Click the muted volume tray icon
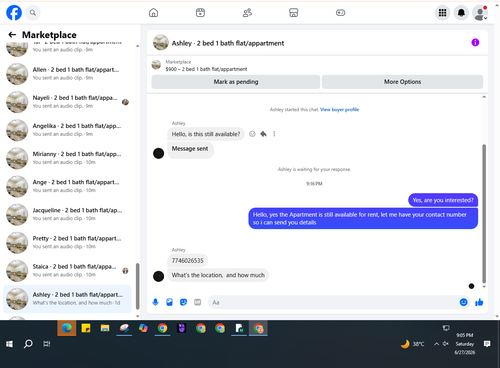Viewport: 500px width, 368px height. coord(446,344)
